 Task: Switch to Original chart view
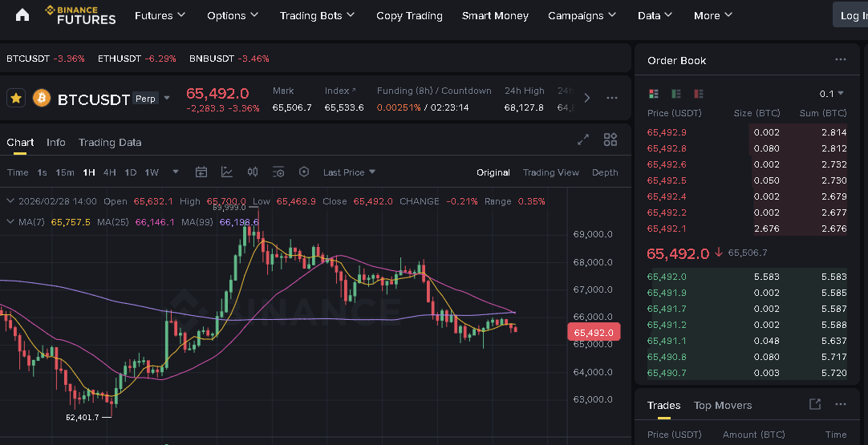(x=493, y=172)
